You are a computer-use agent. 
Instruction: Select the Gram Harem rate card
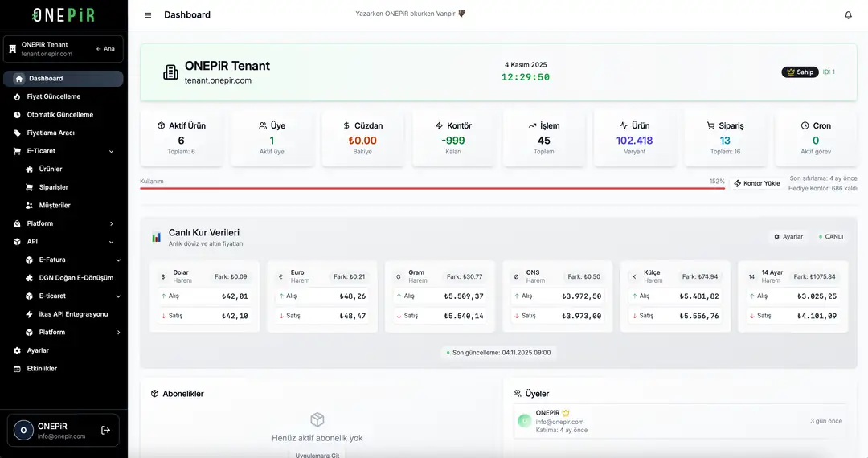point(440,296)
